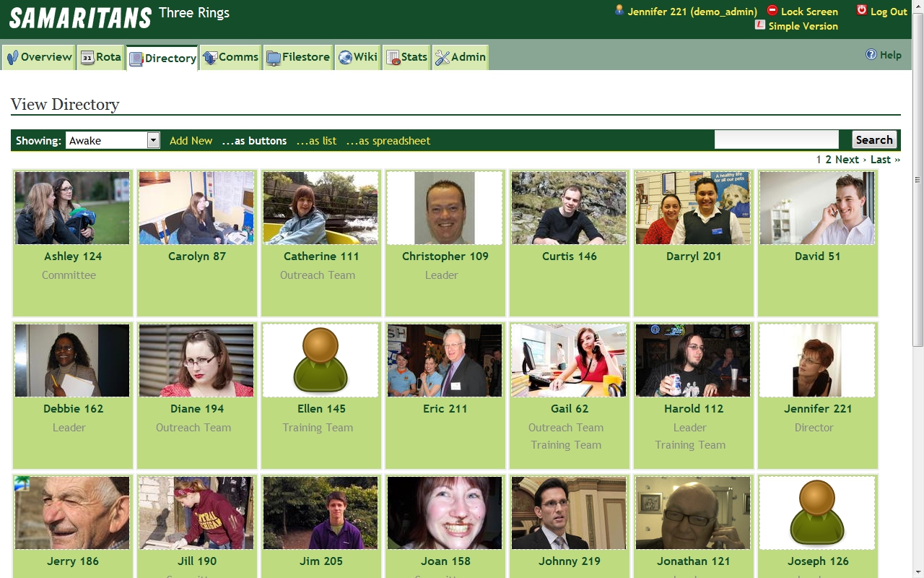Open Diane 194's photo
The width and height of the screenshot is (924, 578).
pos(196,361)
